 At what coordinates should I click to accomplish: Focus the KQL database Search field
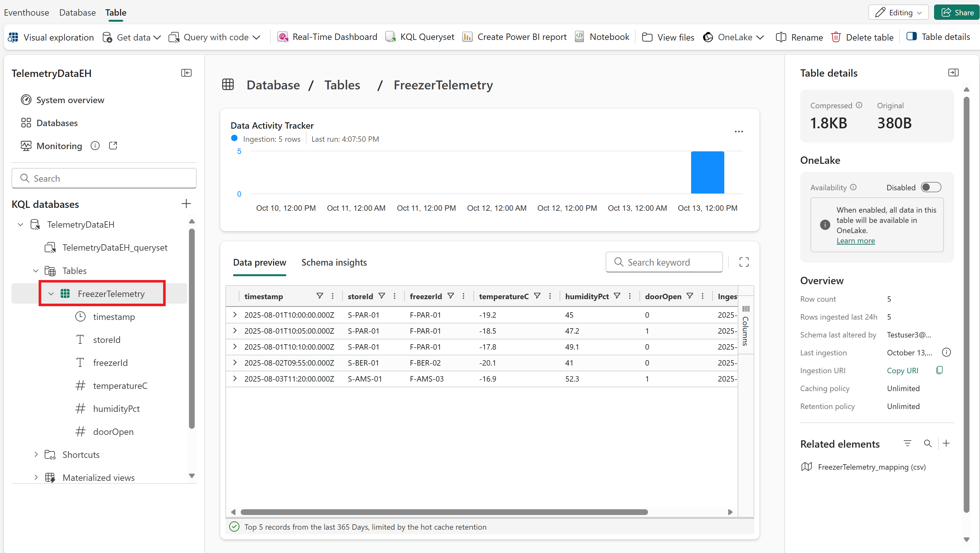(x=104, y=178)
